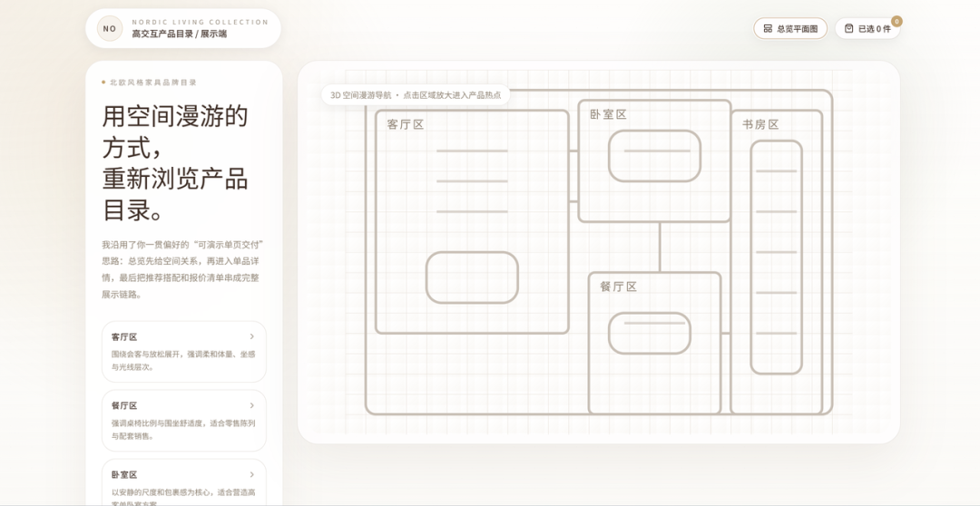Zoom into 餐厅区 room on floor plan

[x=654, y=343]
